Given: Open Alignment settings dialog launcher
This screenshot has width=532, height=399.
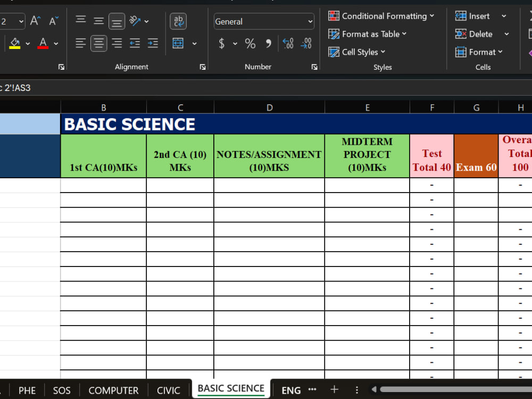Looking at the screenshot, I should coord(203,67).
